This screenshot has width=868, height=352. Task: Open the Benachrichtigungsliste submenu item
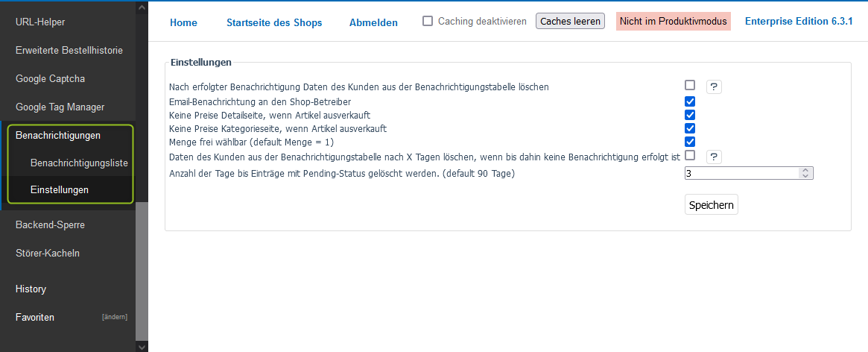pyautogui.click(x=79, y=163)
